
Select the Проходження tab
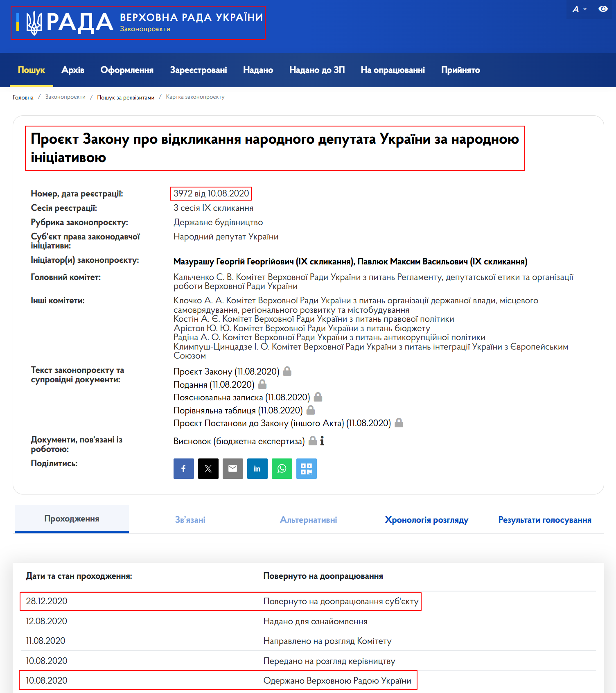click(x=72, y=519)
